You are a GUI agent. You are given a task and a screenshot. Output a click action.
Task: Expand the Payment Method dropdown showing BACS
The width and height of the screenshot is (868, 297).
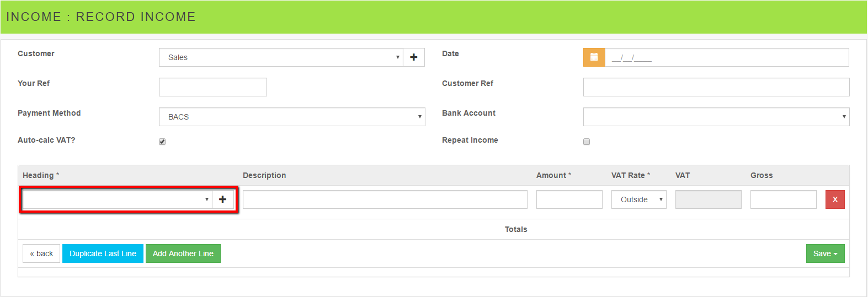(x=292, y=117)
